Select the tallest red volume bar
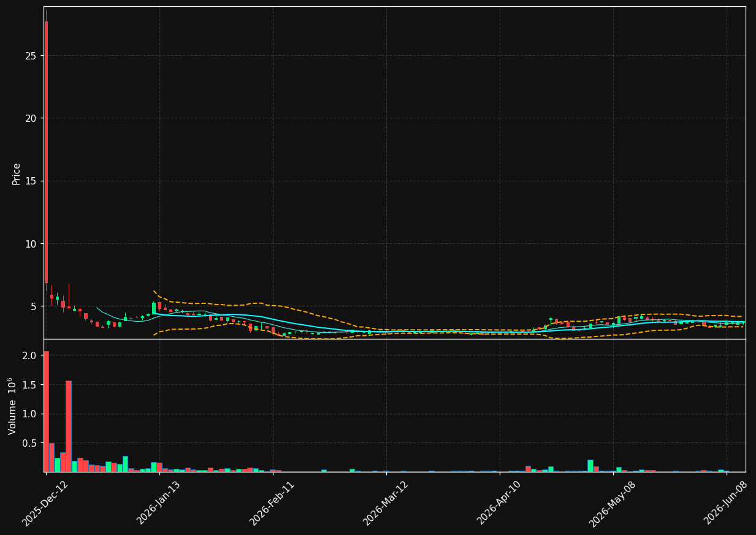The height and width of the screenshot is (535, 756). tap(46, 411)
